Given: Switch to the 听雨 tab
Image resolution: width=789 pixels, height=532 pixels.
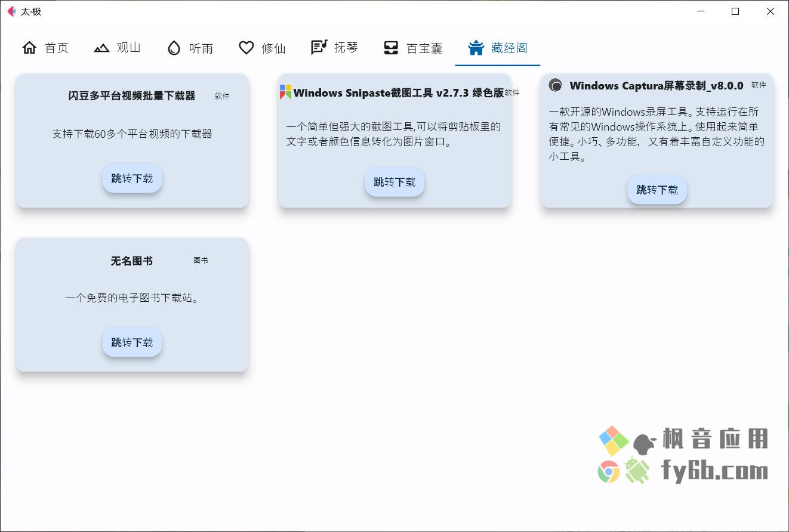Looking at the screenshot, I should [190, 48].
